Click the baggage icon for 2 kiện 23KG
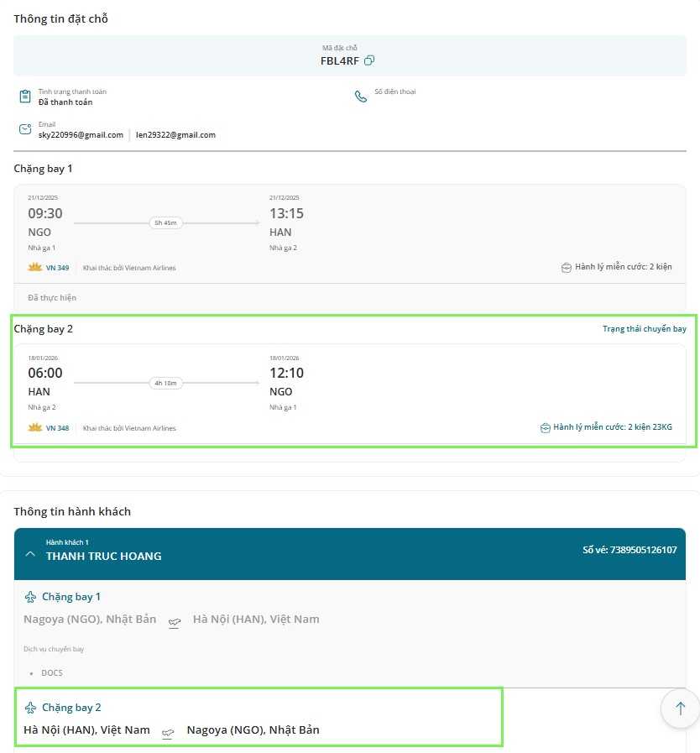The width and height of the screenshot is (700, 753). (545, 427)
